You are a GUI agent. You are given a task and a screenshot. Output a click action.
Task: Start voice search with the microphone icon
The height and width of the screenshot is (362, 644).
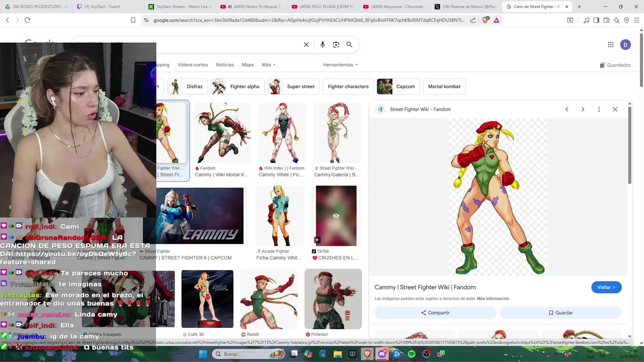tap(323, 45)
